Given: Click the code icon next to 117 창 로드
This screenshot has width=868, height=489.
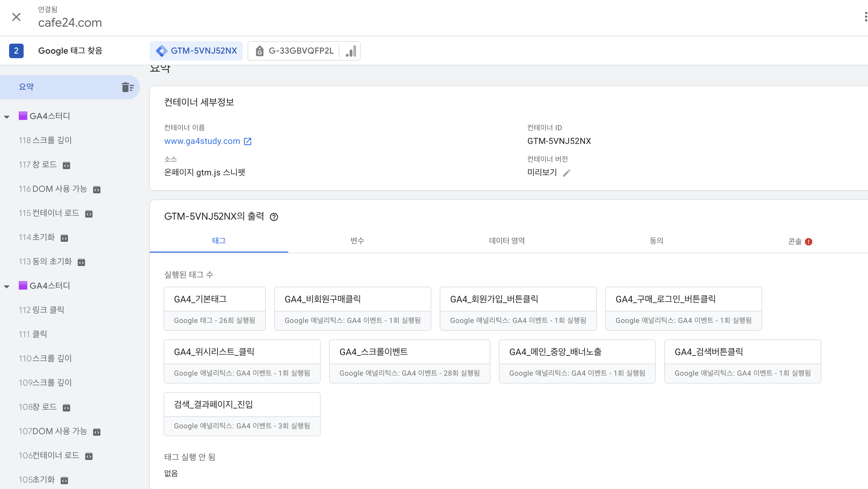Looking at the screenshot, I should pos(66,165).
